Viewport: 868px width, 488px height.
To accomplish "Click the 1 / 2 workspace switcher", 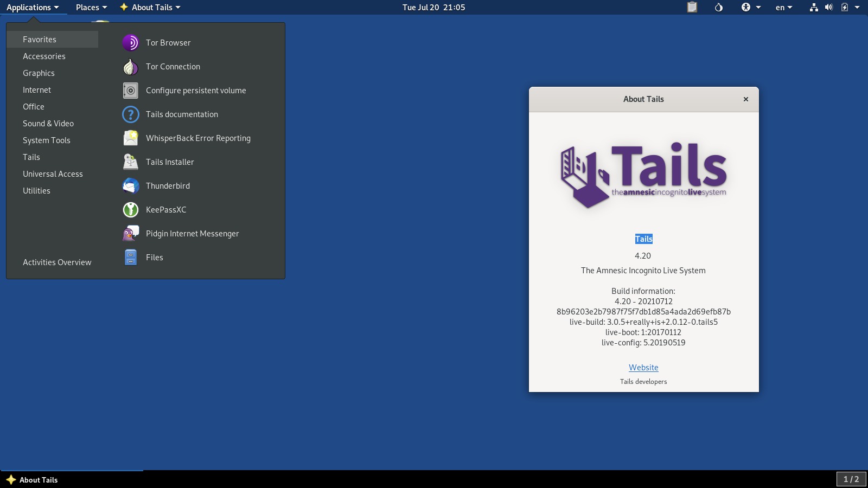I will point(851,479).
